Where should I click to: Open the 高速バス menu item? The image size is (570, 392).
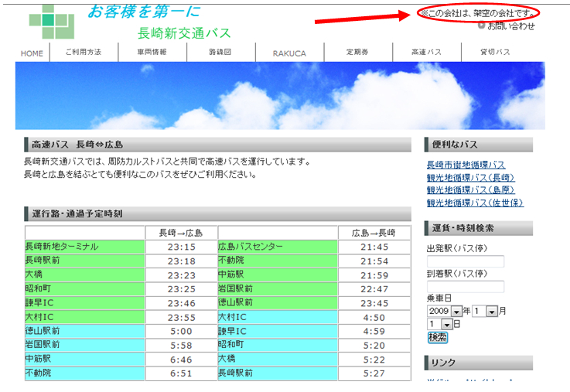click(x=426, y=52)
